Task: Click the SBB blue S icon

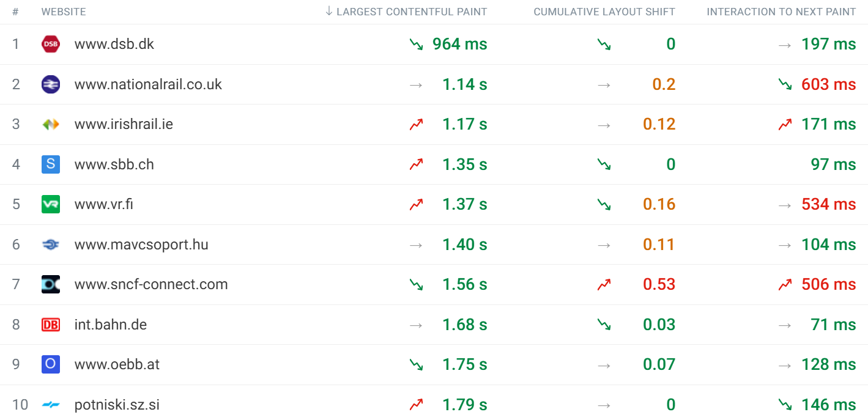Action: pos(51,164)
